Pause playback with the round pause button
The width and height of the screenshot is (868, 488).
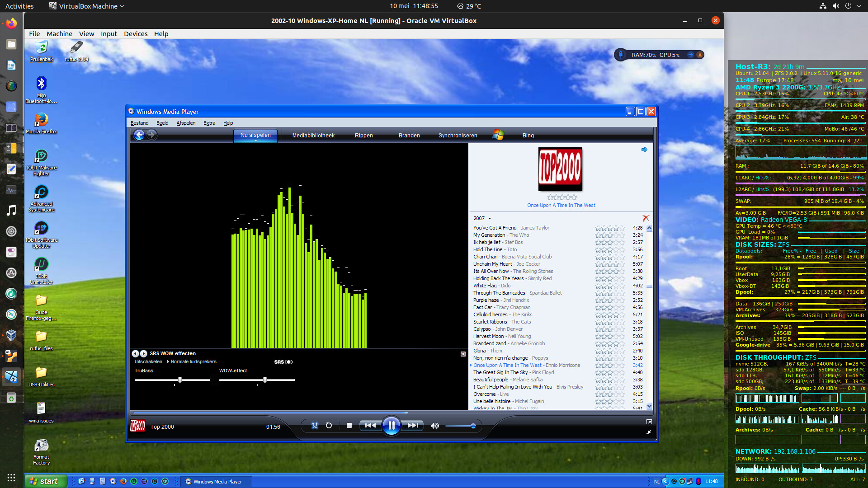(x=391, y=426)
